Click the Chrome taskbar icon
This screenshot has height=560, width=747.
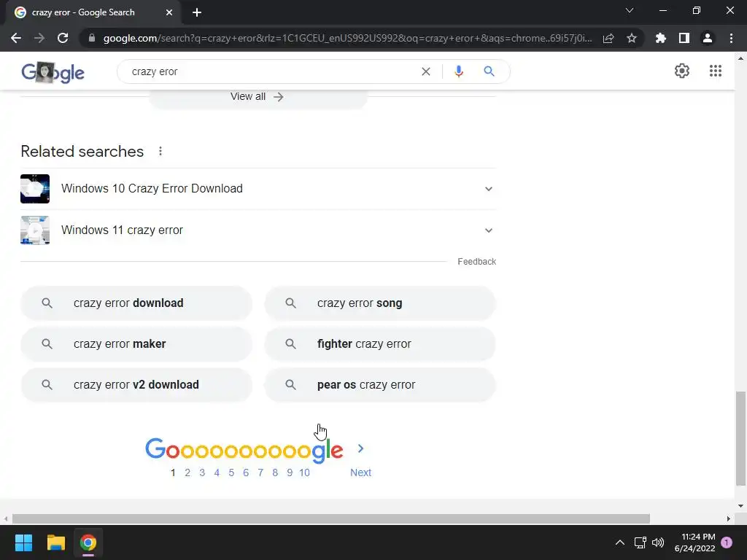tap(88, 542)
